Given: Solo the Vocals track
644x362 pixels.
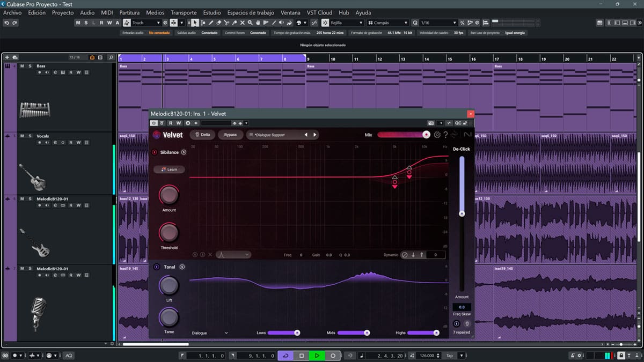Looking at the screenshot, I should 30,136.
